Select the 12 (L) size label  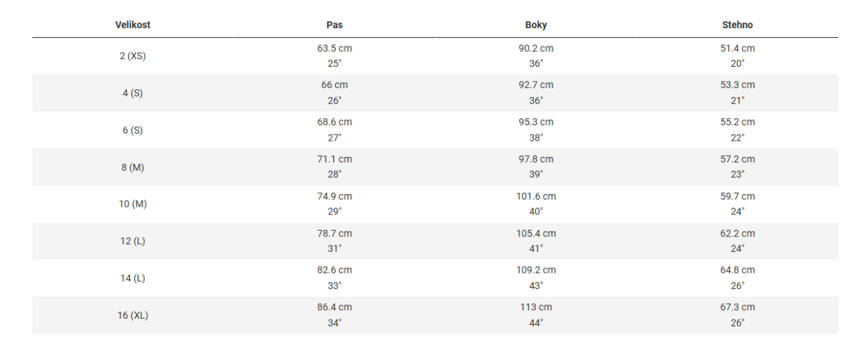coord(133,241)
